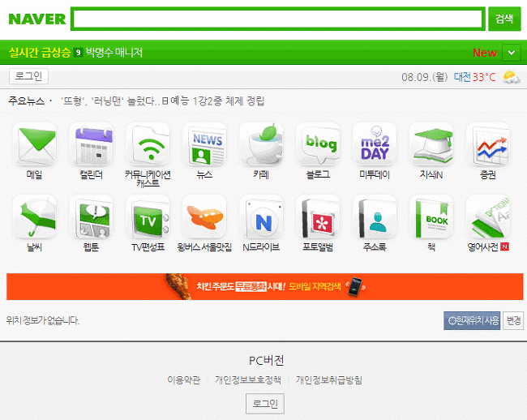The image size is (527, 420).
Task: Open the 주소록 contacts icon
Action: 375,218
